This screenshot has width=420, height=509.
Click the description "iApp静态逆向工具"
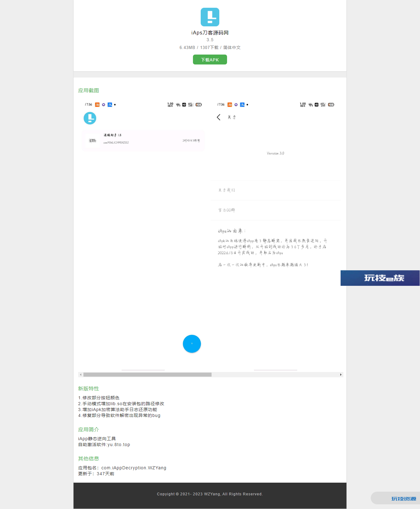point(97,439)
